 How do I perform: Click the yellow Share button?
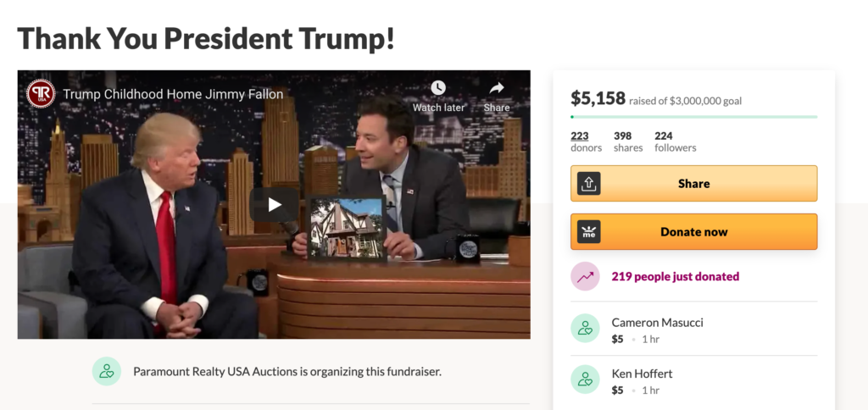click(x=693, y=183)
